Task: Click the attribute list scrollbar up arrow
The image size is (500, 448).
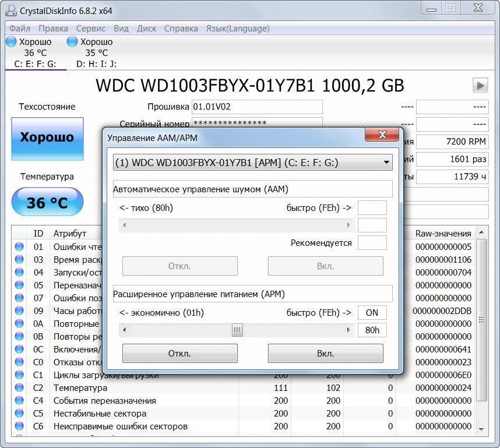Action: (x=481, y=232)
